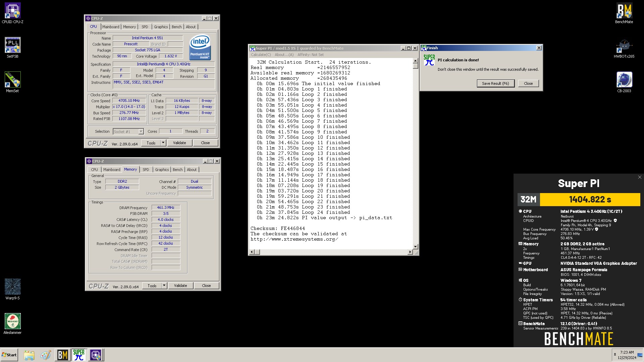Close the BenchMate Super PI result overlay
Image resolution: width=644 pixels, height=362 pixels.
coord(639,177)
